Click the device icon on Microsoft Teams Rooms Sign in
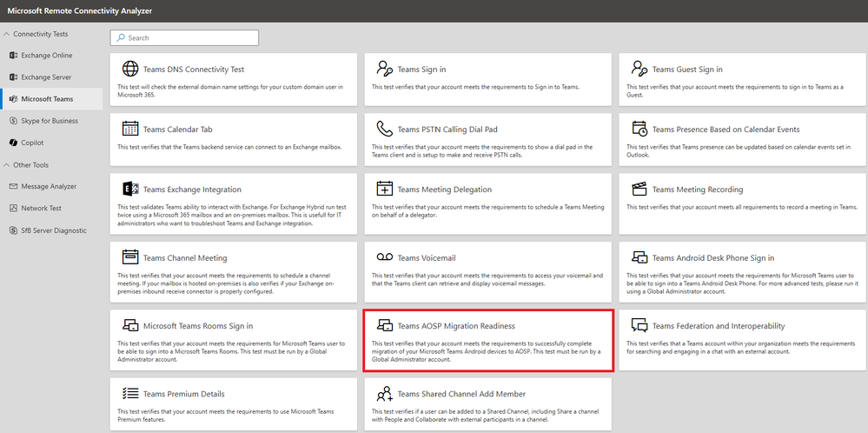 point(129,325)
